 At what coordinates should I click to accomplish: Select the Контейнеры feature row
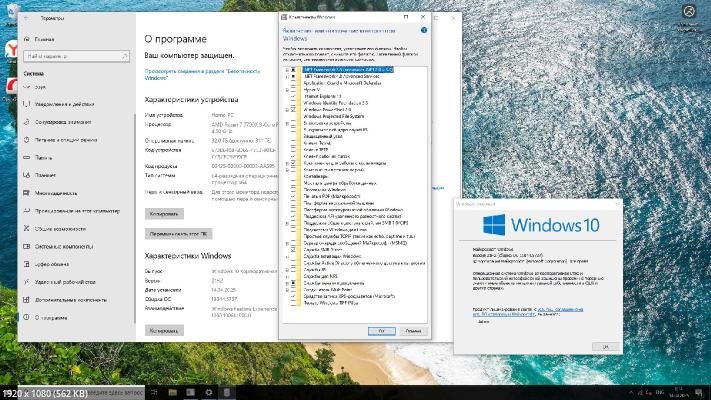[x=316, y=176]
